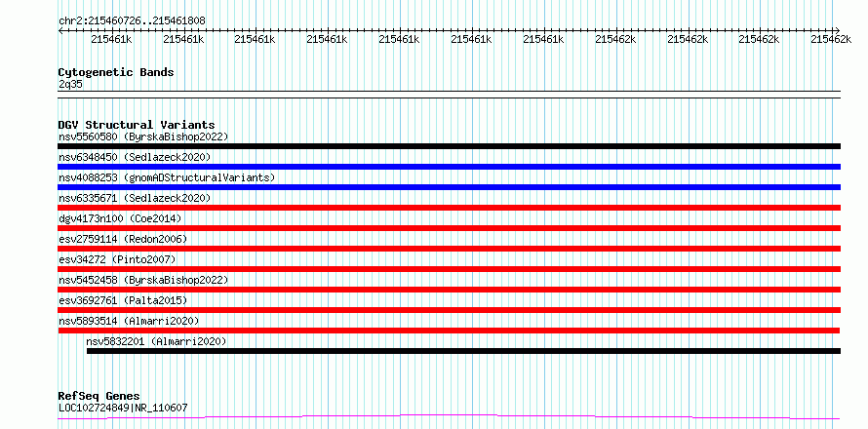
Task: Click the blue bar for nsv4088253
Action: pyautogui.click(x=450, y=187)
